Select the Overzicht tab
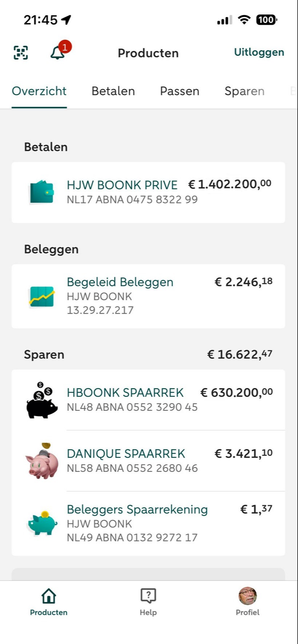 click(x=39, y=91)
